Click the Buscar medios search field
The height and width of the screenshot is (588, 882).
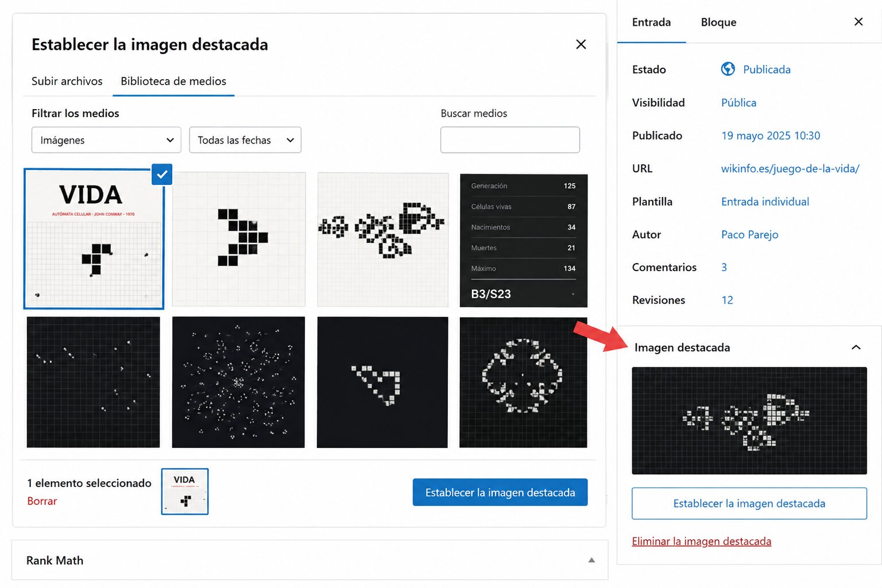[510, 140]
